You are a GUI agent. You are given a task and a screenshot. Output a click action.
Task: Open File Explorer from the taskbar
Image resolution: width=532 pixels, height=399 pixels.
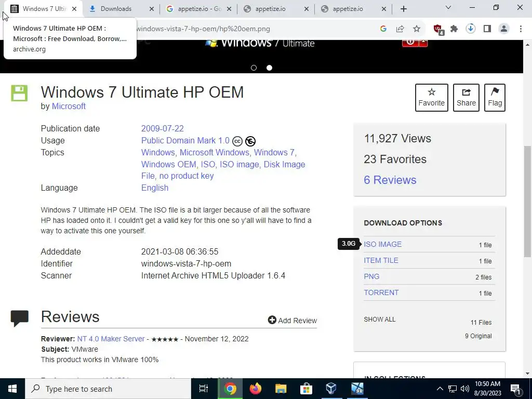tap(281, 389)
